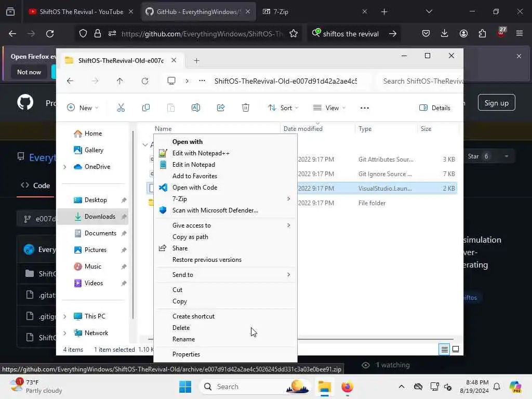532x399 pixels.
Task: Open the Firefox View icon
Action: tap(10, 11)
